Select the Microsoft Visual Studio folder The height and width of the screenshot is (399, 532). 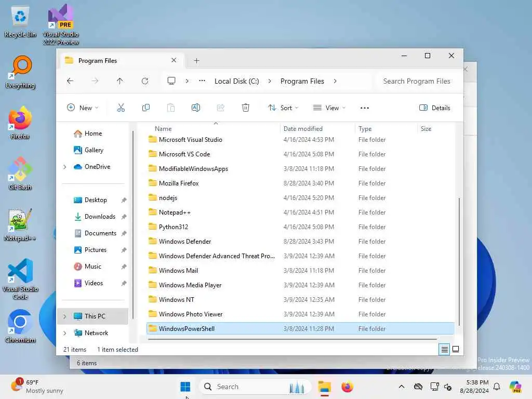300,140
